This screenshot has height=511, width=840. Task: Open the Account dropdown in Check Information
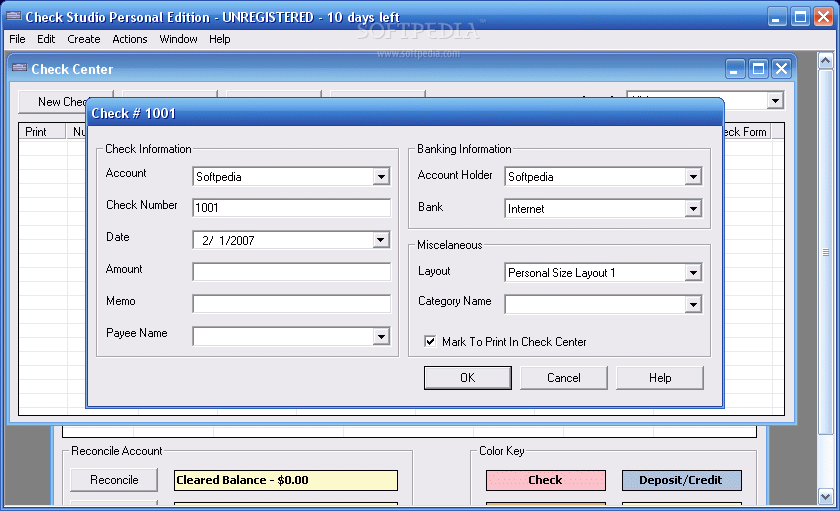click(381, 176)
